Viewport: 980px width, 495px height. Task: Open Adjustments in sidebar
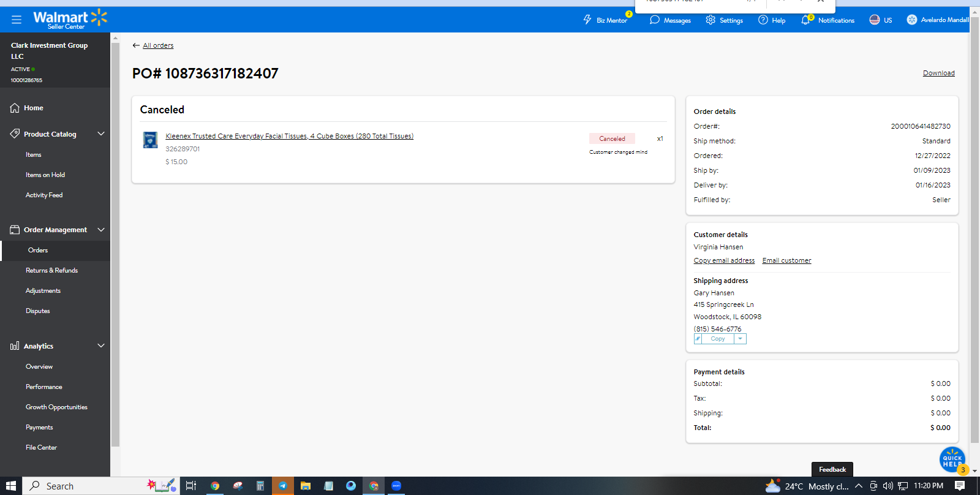coord(43,291)
